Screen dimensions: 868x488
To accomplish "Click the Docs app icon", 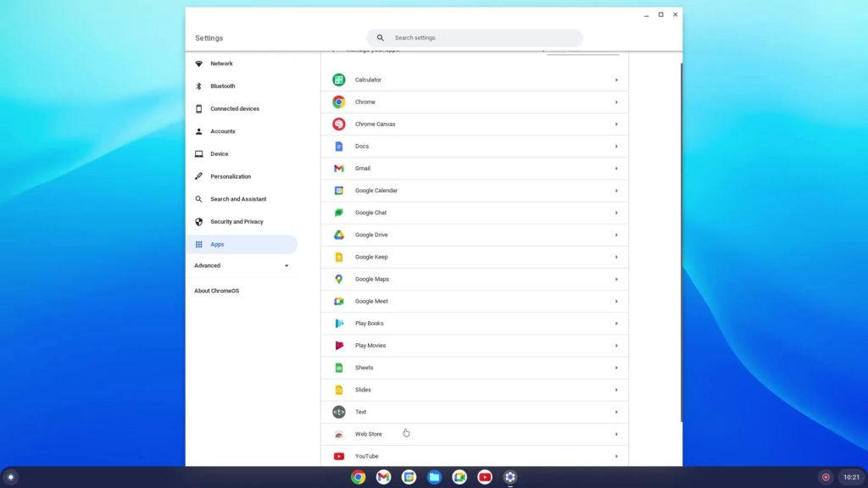I will (339, 146).
